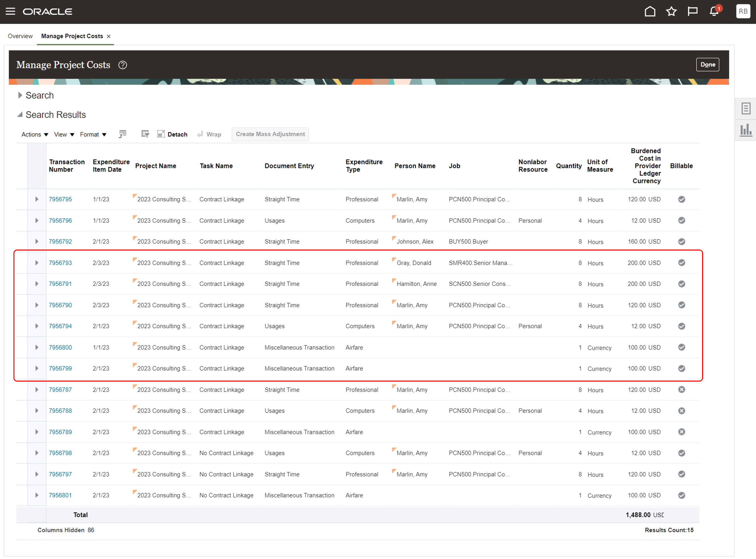Viewport: 756px width, 559px height.
Task: Sort by Expenditure Item Date header
Action: coord(111,166)
